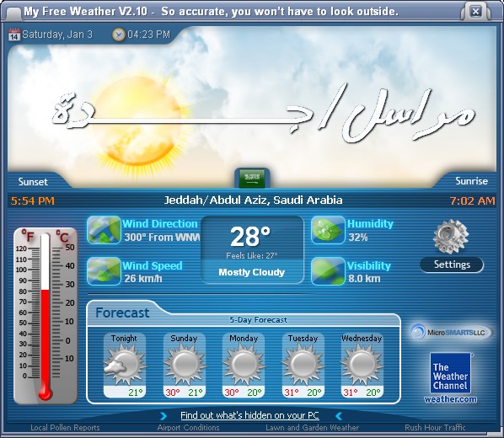Open Local Pollen Reports
The height and width of the screenshot is (438, 504).
click(x=65, y=428)
